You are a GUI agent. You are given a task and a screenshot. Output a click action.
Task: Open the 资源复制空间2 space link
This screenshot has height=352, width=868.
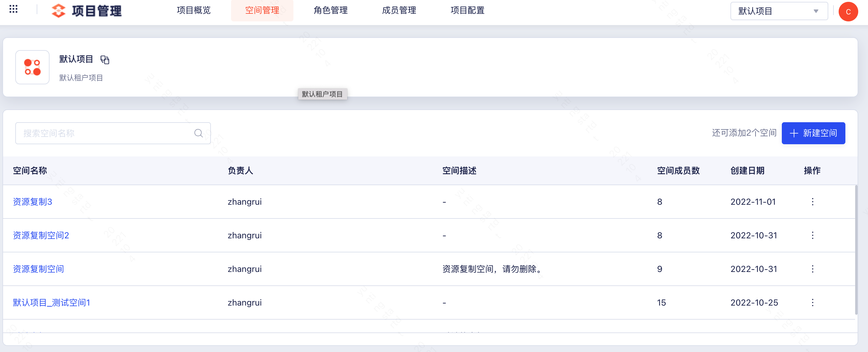pos(41,236)
